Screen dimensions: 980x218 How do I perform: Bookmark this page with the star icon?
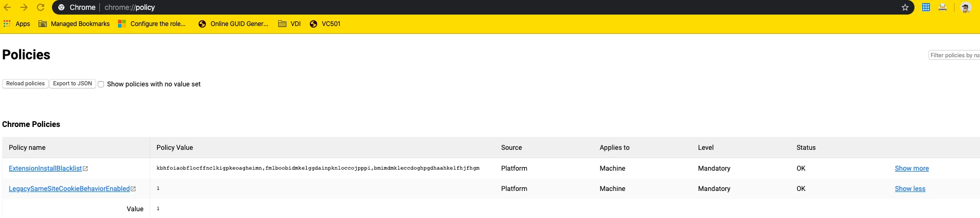905,7
